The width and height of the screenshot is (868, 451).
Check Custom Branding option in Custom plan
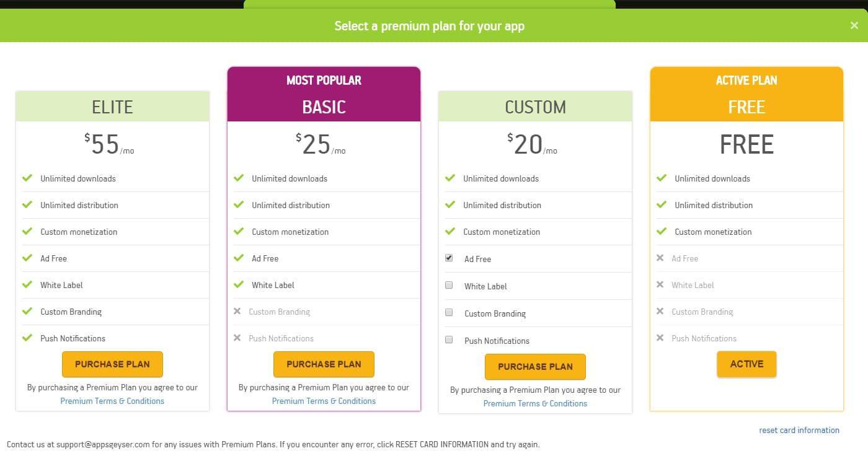(449, 313)
